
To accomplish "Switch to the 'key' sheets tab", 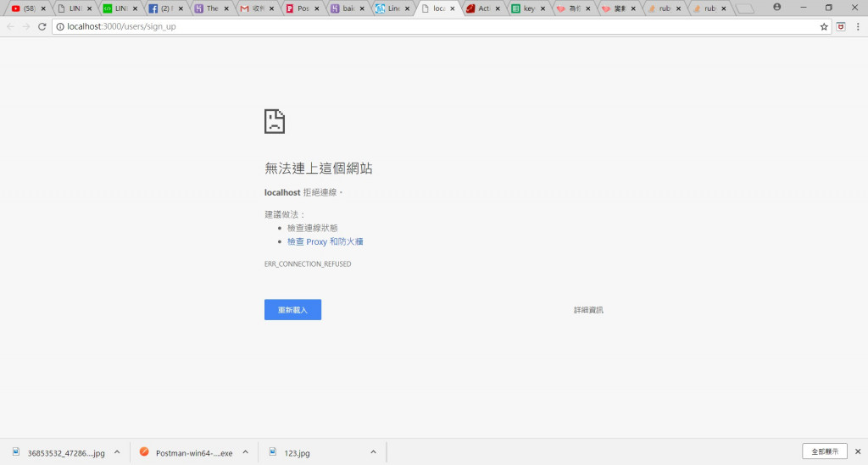I will coord(527,8).
